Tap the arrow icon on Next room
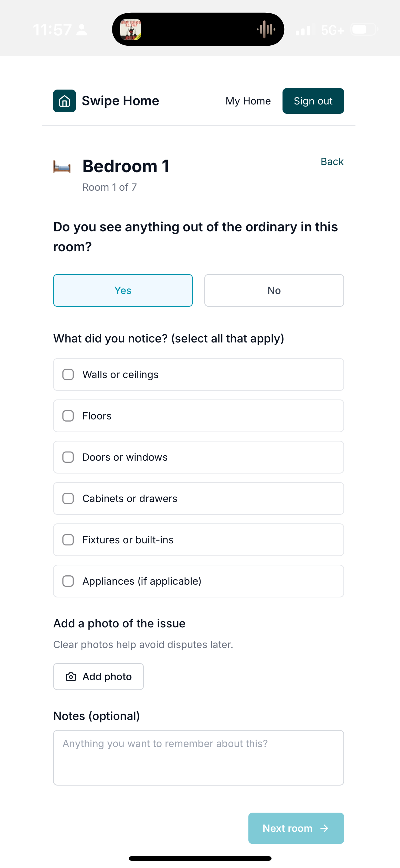Screen dimensions: 400x868 click(324, 828)
